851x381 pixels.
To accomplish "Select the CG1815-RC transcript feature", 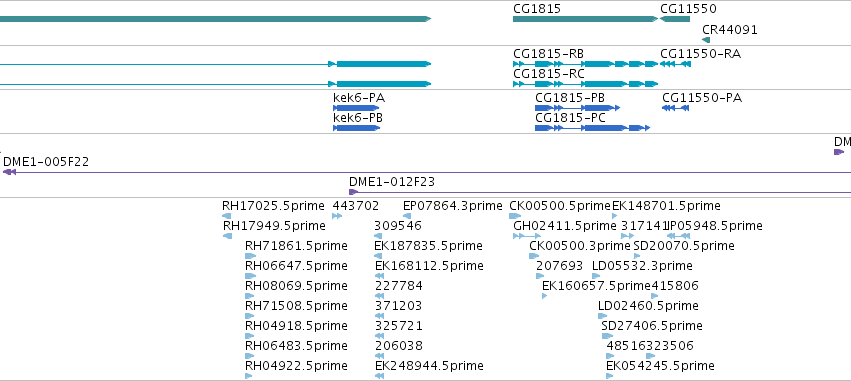I will click(586, 84).
